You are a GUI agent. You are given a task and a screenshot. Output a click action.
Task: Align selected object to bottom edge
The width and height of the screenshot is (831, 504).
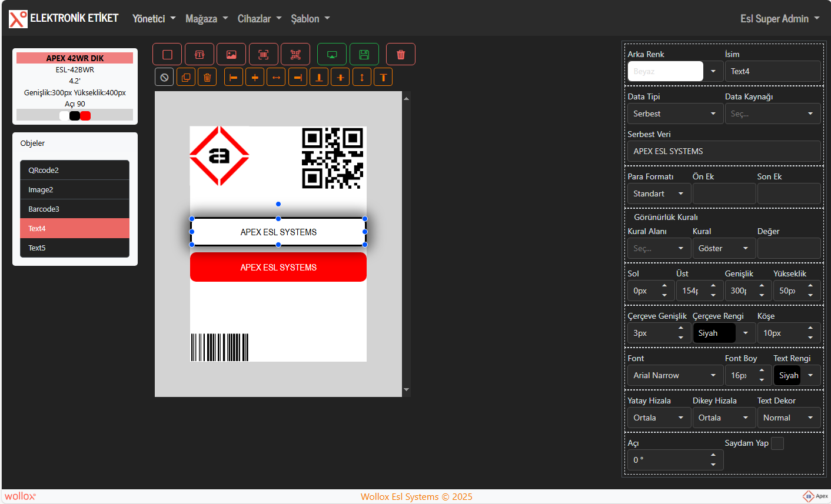[319, 77]
